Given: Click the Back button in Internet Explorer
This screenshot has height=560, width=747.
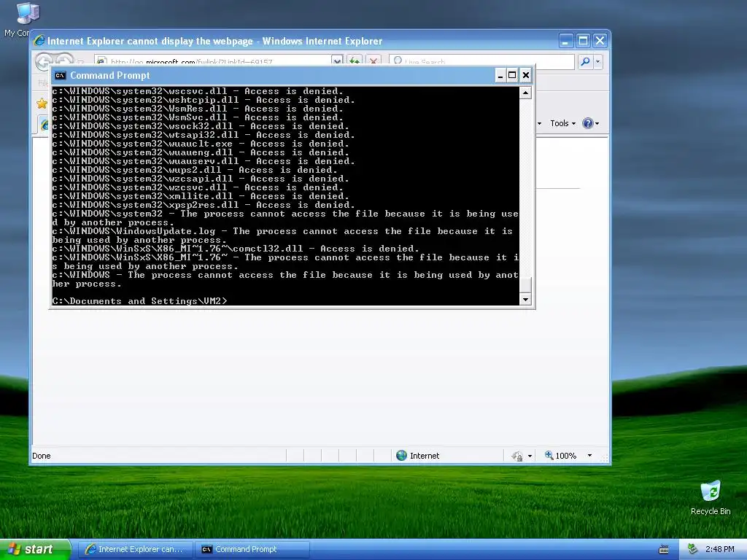Looking at the screenshot, I should (x=44, y=62).
